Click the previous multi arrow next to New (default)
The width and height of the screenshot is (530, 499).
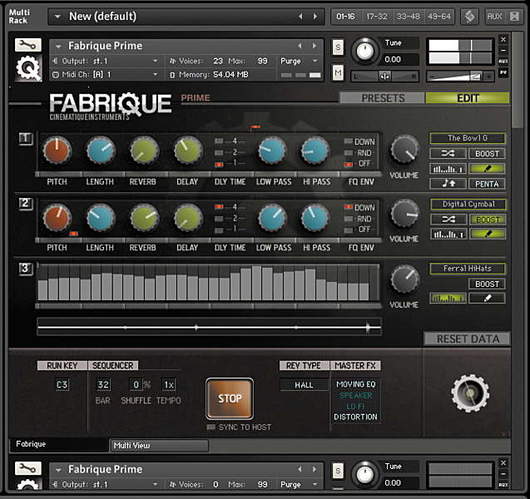[300, 16]
